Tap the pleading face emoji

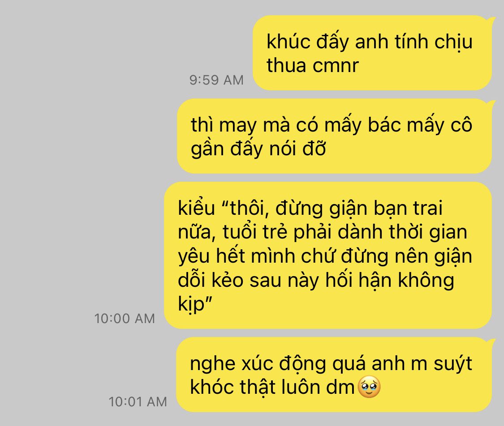click(369, 387)
